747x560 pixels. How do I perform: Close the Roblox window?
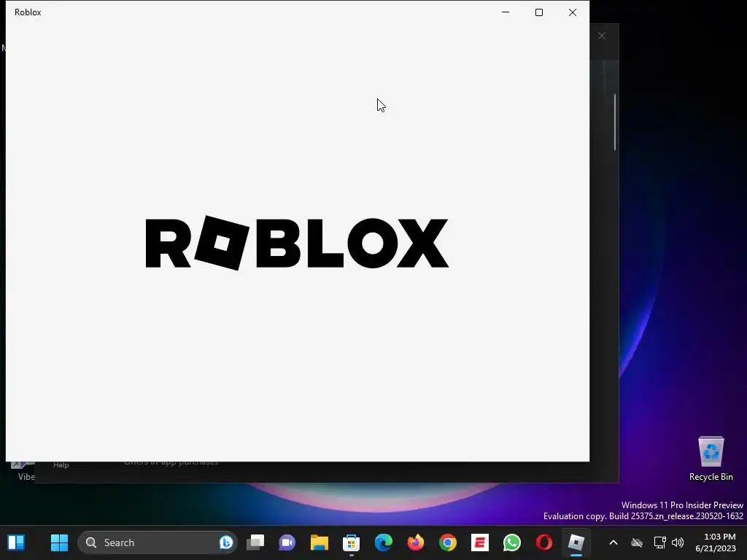click(x=573, y=12)
